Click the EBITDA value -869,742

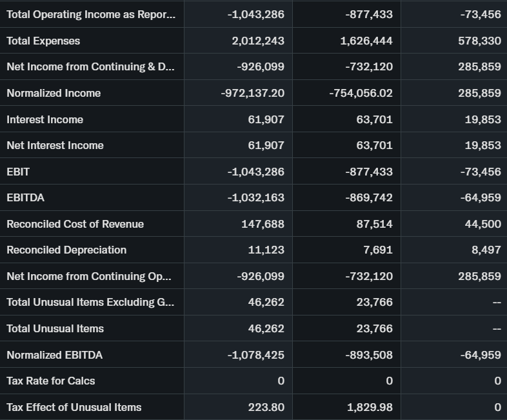[369, 197]
